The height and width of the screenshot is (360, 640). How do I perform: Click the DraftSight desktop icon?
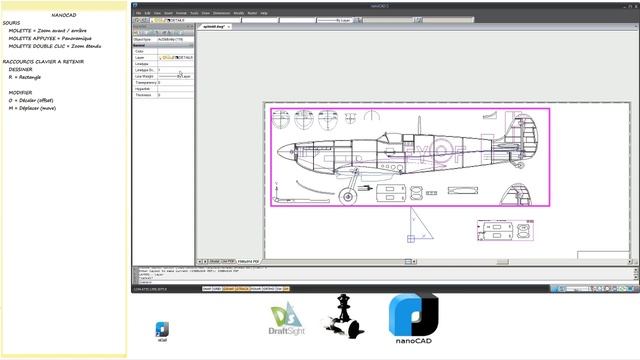[x=287, y=318]
